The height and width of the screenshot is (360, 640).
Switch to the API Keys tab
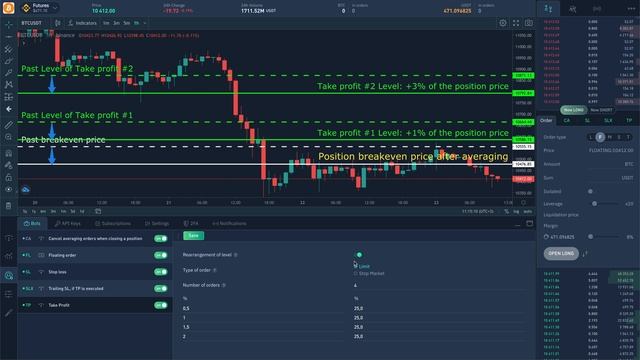click(67, 223)
